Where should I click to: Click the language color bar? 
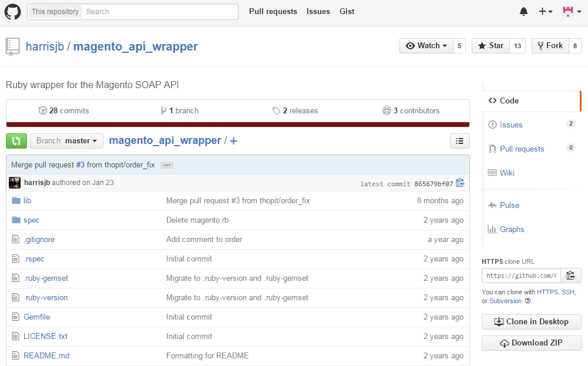[x=238, y=125]
